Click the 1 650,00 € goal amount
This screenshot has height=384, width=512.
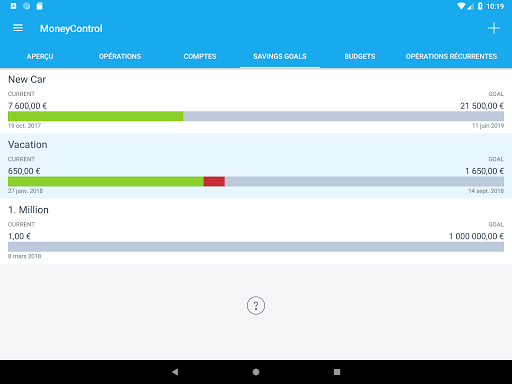(x=484, y=171)
